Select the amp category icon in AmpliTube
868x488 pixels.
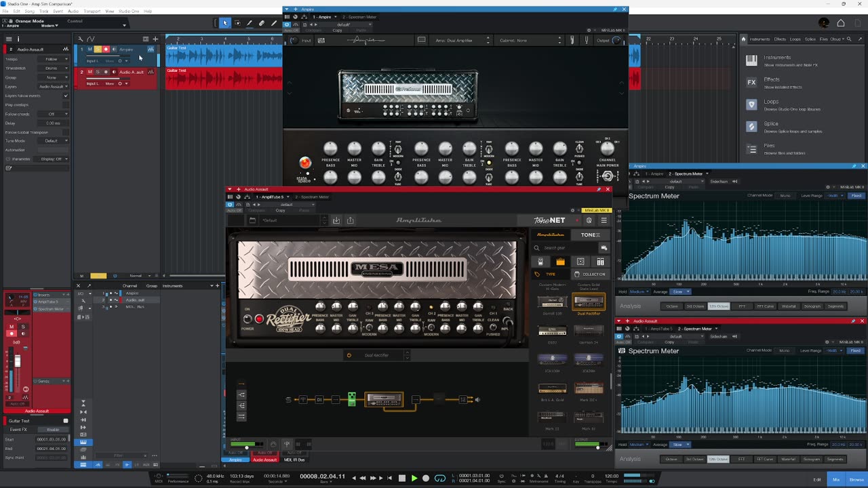[x=560, y=262]
